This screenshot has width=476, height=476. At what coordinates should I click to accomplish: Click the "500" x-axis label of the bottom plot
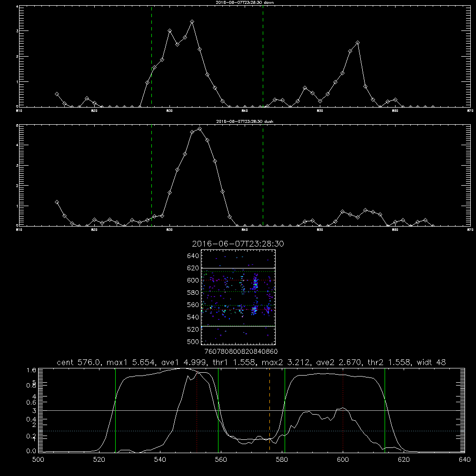coord(38,460)
